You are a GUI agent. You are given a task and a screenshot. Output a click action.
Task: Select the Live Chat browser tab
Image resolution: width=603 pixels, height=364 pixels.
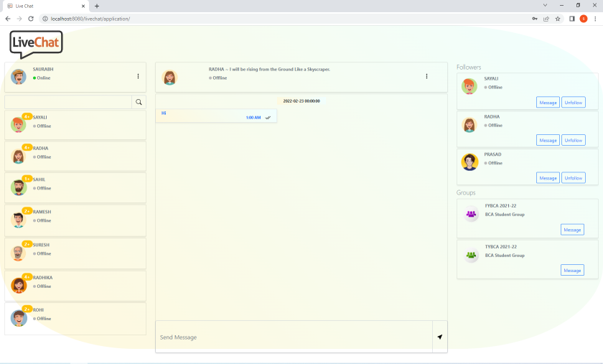point(45,6)
